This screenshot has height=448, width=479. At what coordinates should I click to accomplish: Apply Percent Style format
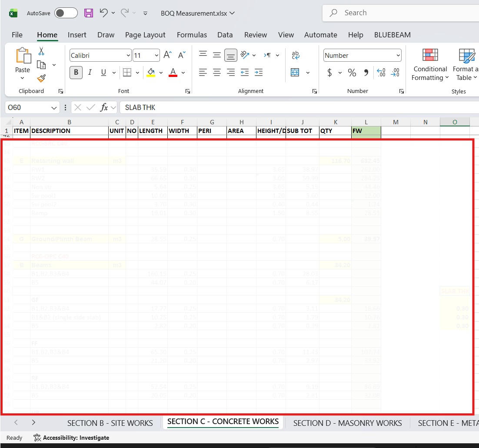(x=352, y=73)
